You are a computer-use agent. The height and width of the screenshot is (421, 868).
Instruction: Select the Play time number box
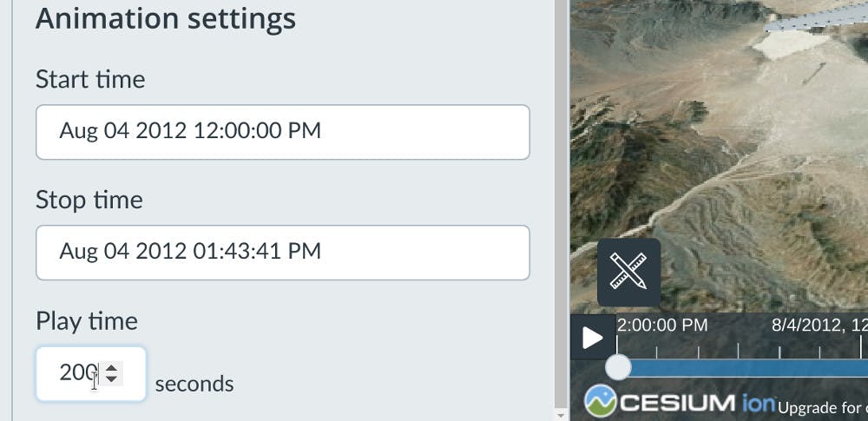76,374
